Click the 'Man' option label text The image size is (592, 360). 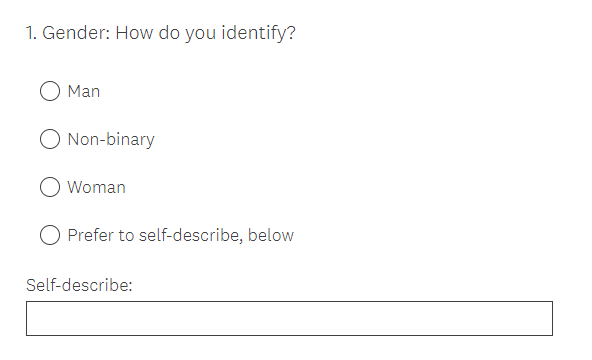click(x=83, y=91)
